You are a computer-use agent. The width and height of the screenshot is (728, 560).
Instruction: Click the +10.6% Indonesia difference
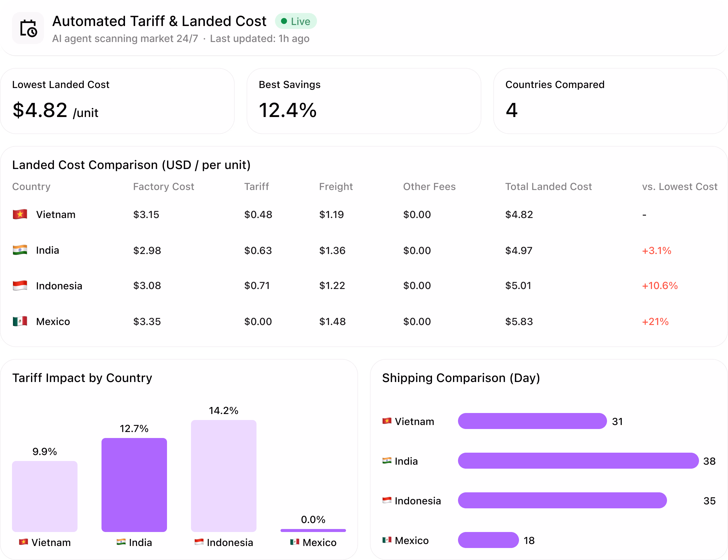click(660, 286)
